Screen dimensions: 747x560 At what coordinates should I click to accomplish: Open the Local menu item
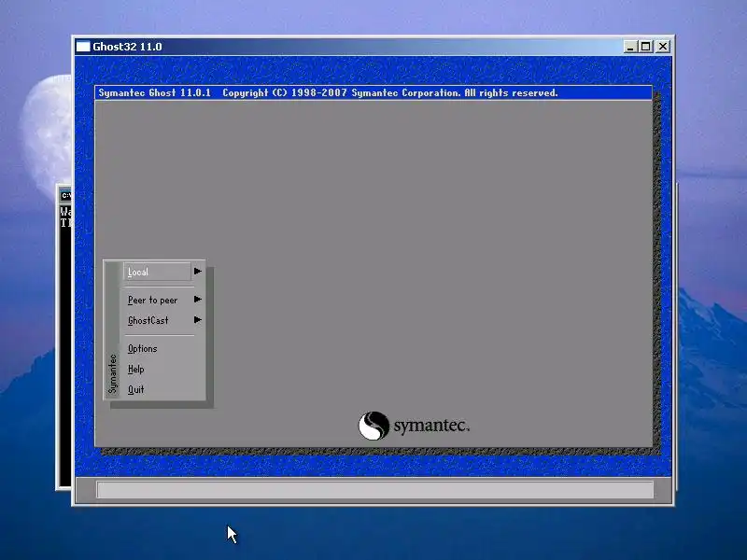[x=158, y=272]
